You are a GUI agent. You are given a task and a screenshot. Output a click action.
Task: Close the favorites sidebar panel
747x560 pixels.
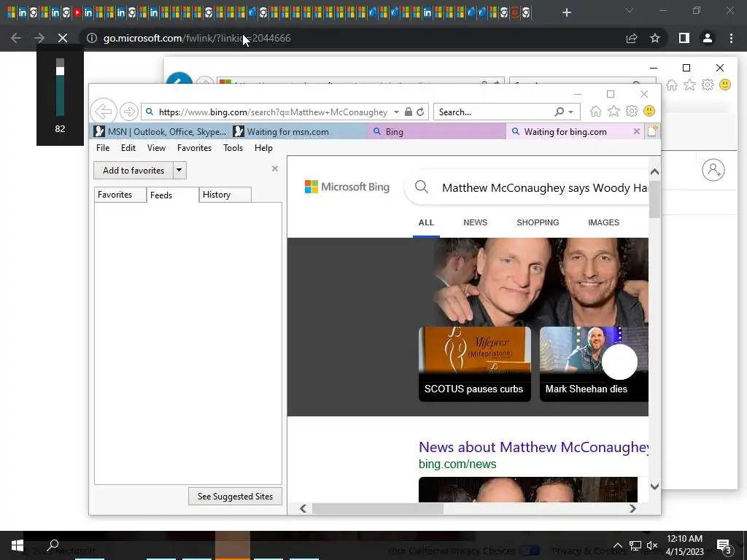(275, 168)
